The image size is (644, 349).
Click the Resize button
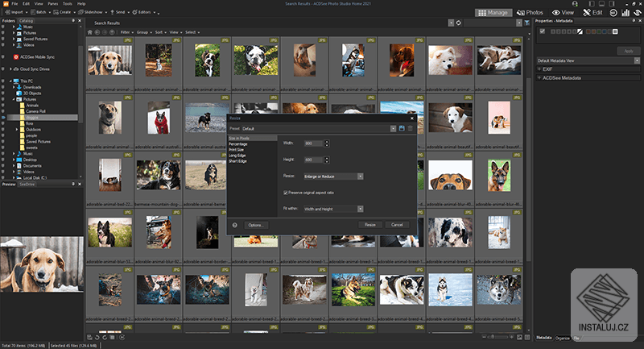(x=369, y=225)
